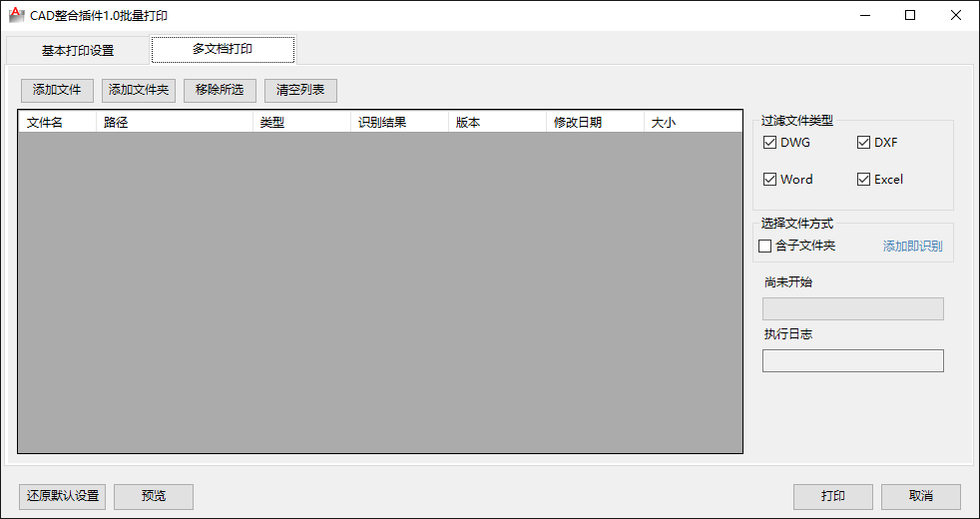Open the 预览 print preview

(154, 496)
